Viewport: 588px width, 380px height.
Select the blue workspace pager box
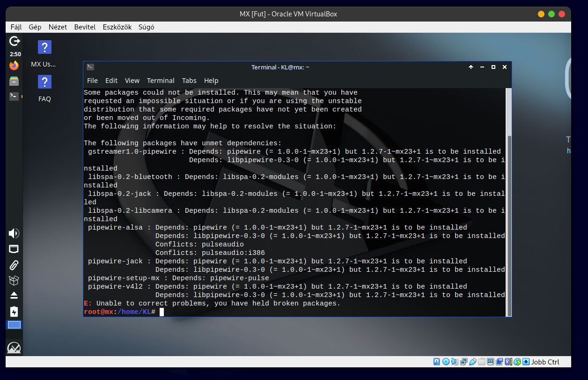tap(14, 325)
